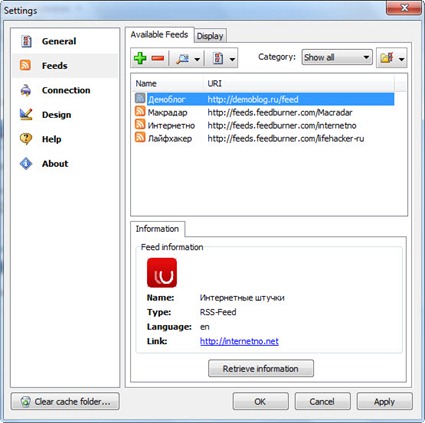Open the Category 'Show all' combo box
Screen dimensions: 425x423
tap(337, 57)
